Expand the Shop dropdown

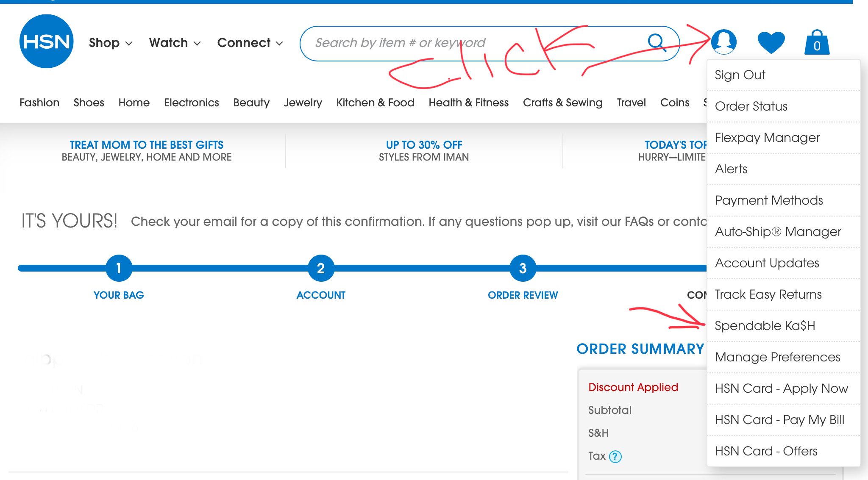(111, 43)
